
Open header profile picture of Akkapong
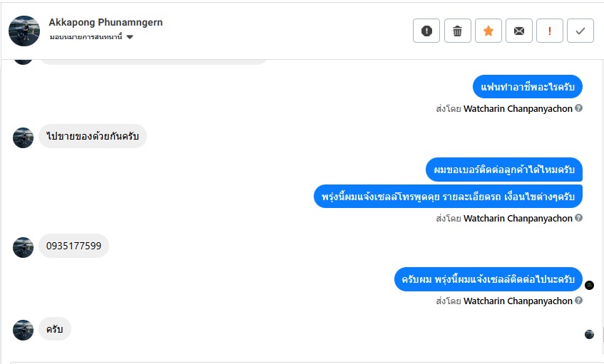click(x=24, y=31)
